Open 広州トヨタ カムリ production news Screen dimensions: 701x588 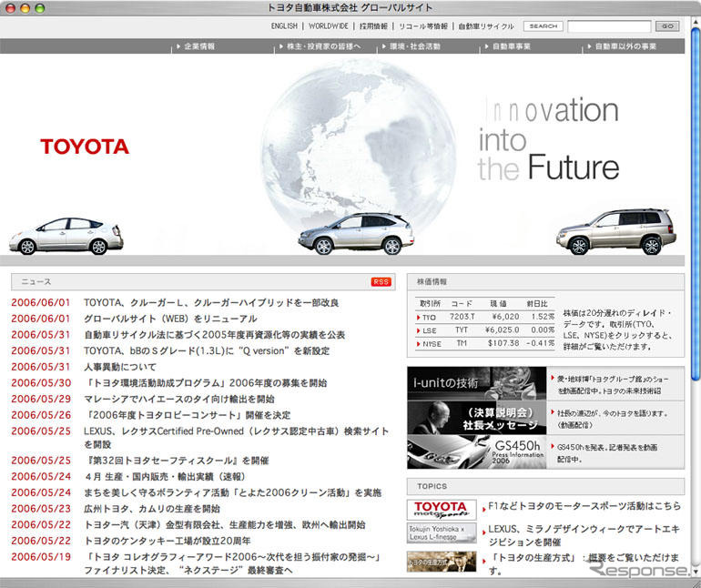click(x=152, y=509)
